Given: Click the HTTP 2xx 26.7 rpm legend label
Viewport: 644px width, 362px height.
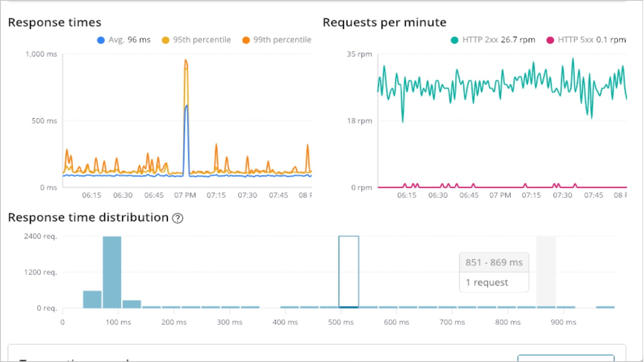Looking at the screenshot, I should (498, 40).
